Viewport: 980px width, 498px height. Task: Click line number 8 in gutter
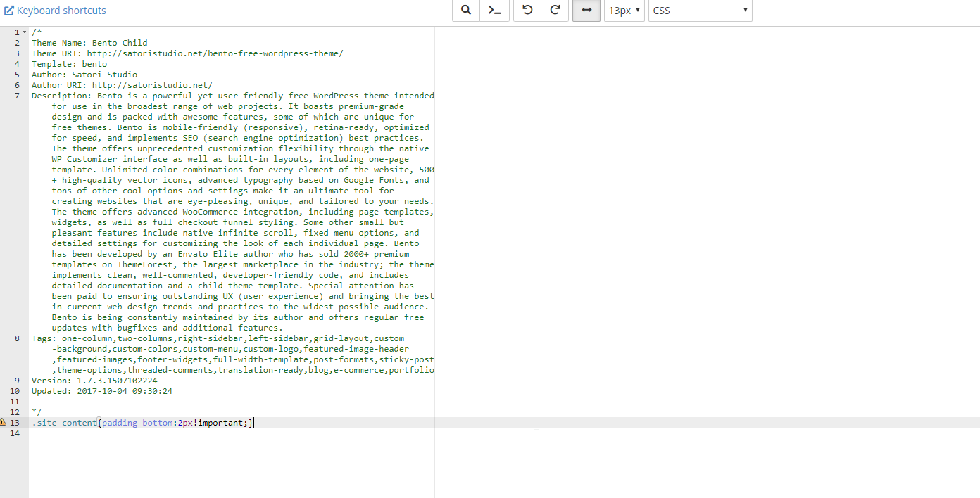pos(17,338)
